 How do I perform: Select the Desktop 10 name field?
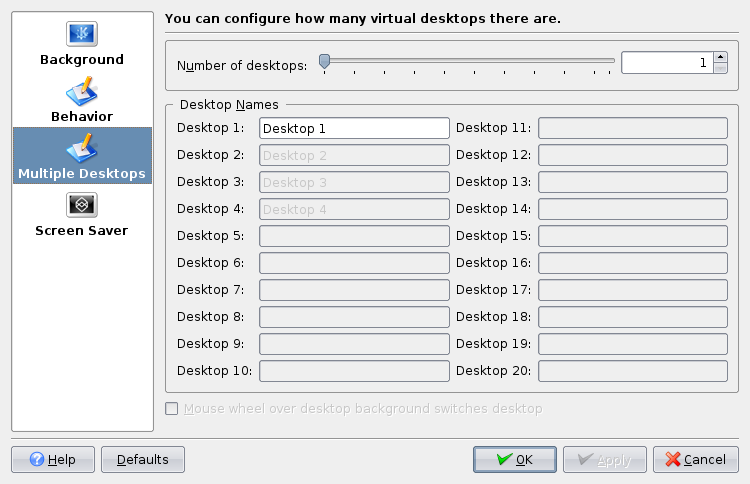pyautogui.click(x=354, y=371)
